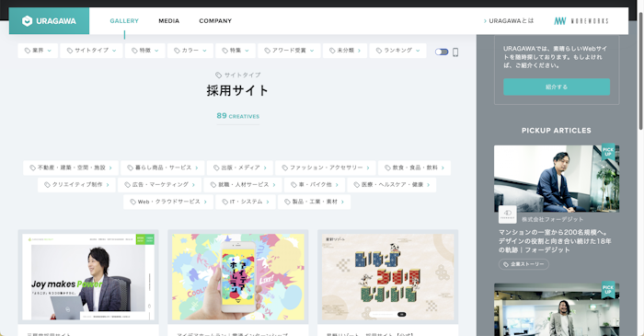Image resolution: width=644 pixels, height=336 pixels.
Task: Expand the カラー filter dropdown
Action: [x=190, y=51]
